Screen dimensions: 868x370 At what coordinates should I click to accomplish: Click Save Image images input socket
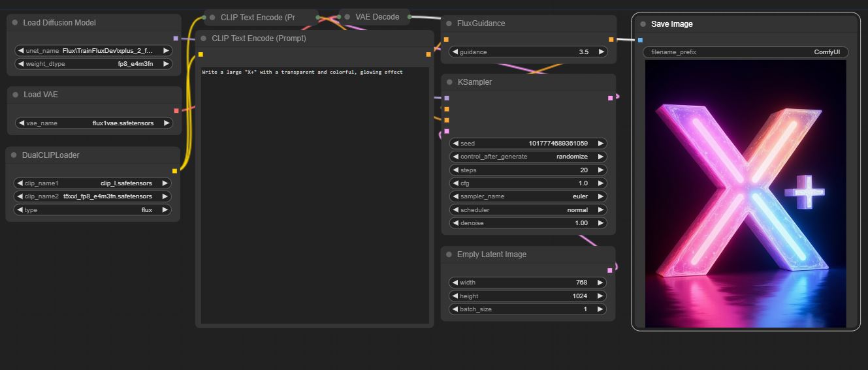640,40
